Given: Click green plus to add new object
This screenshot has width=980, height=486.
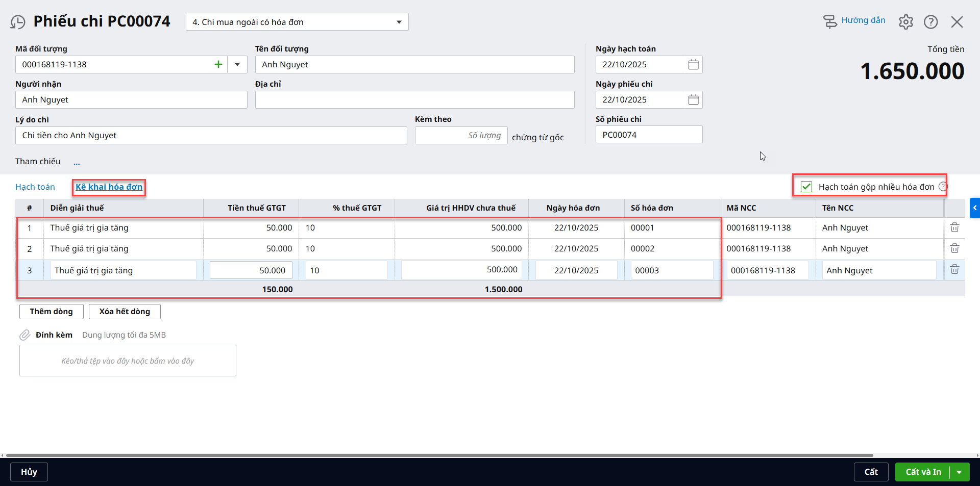Looking at the screenshot, I should (x=218, y=64).
